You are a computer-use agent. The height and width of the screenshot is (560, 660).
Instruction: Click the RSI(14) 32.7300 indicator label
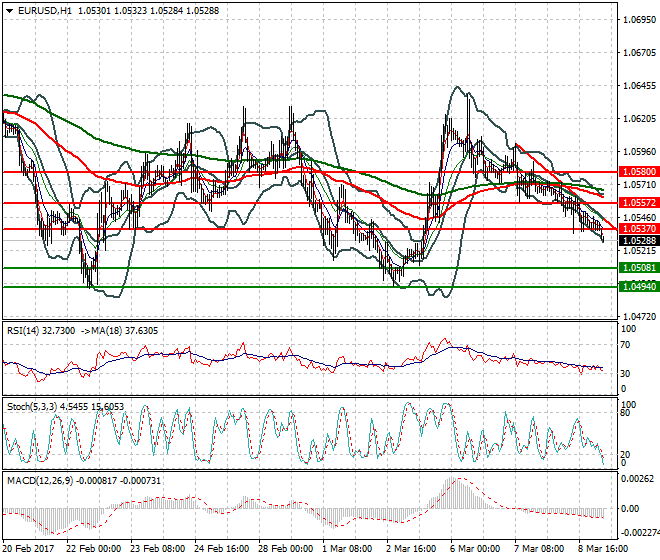pos(41,331)
